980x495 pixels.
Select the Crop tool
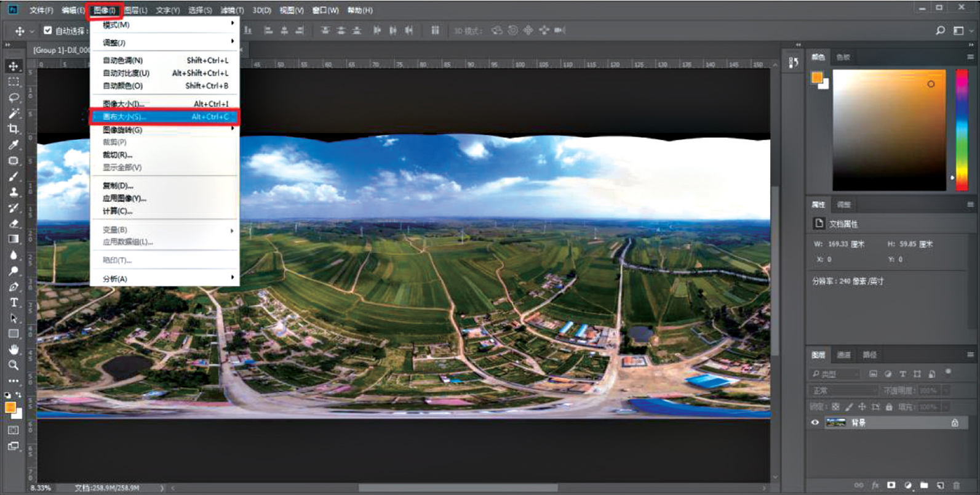[x=14, y=129]
